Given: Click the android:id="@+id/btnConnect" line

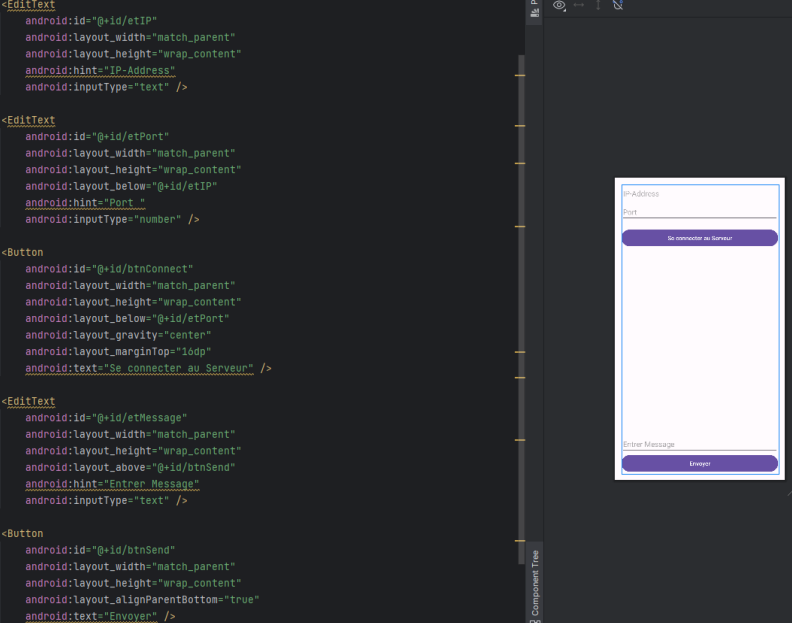Looking at the screenshot, I should (x=109, y=269).
